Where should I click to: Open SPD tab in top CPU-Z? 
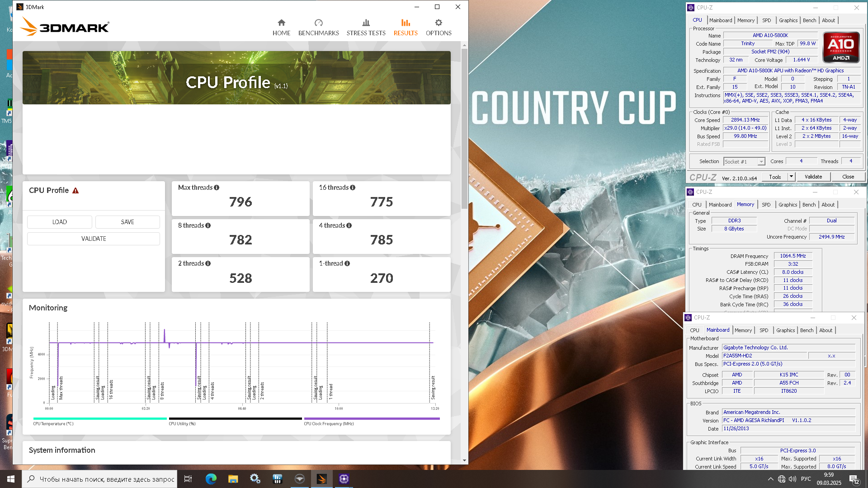click(x=767, y=20)
